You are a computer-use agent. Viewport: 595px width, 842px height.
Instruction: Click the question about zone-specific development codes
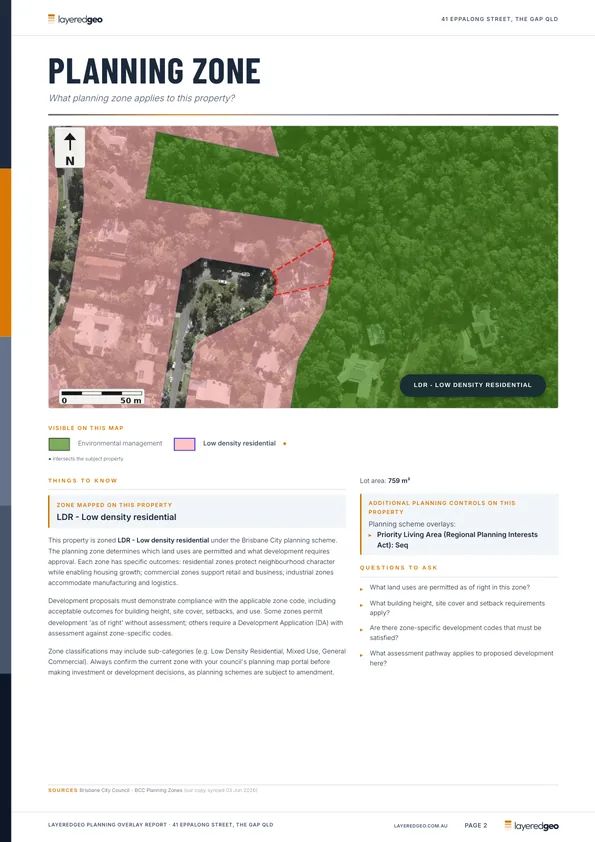(x=455, y=633)
